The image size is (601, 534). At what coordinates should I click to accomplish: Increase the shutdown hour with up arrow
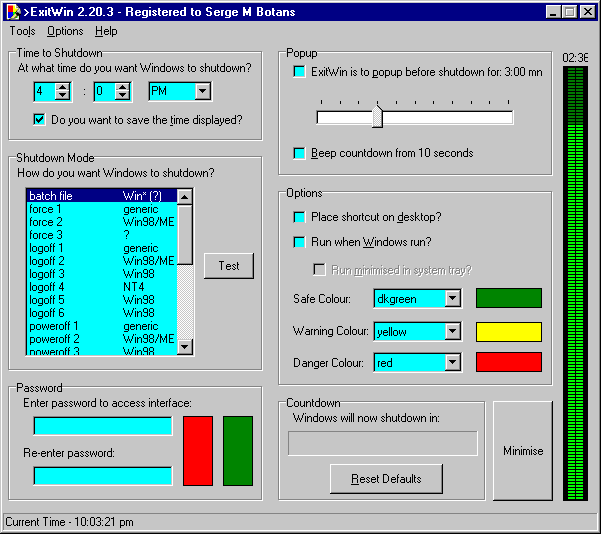tap(63, 87)
